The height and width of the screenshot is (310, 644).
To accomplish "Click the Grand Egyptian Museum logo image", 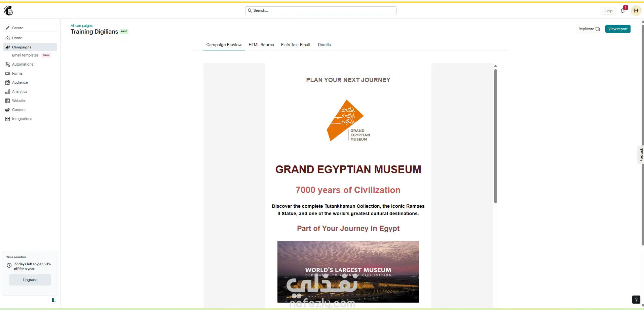I will pyautogui.click(x=348, y=120).
